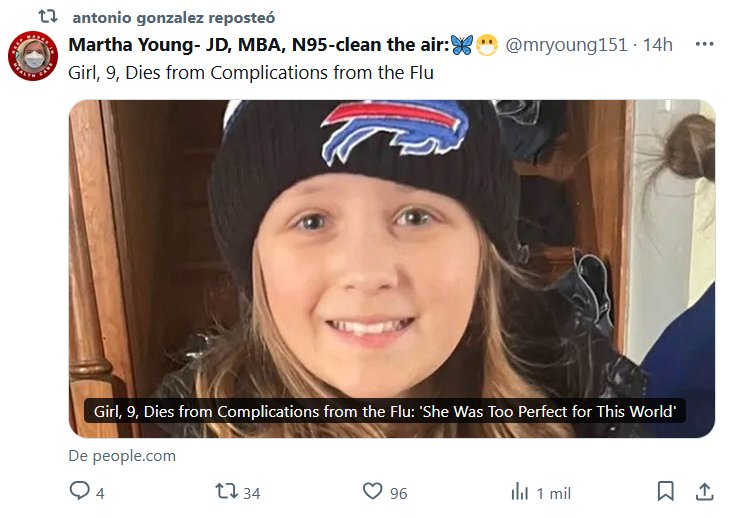Image resolution: width=732 pixels, height=518 pixels.
Task: Click the small repost icon above the post
Action: tap(47, 17)
